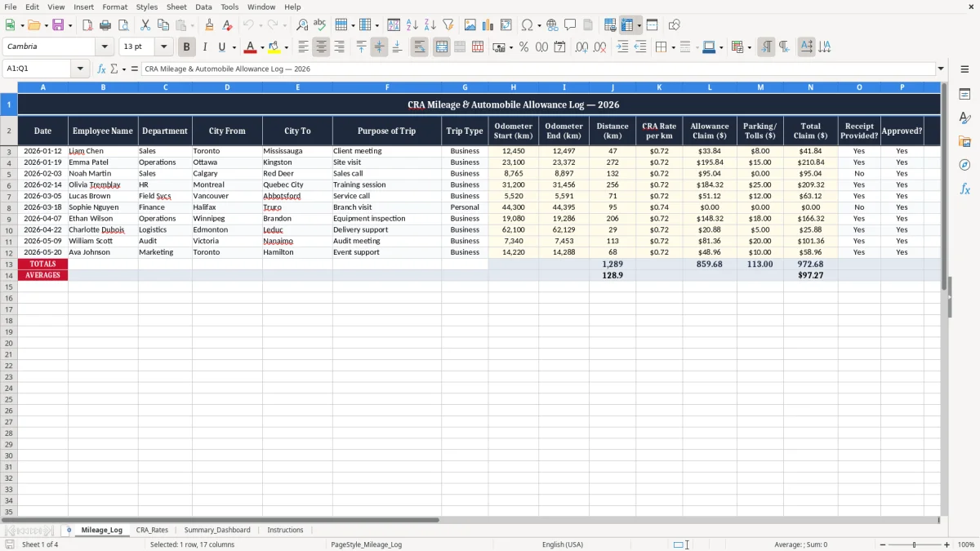Image resolution: width=980 pixels, height=551 pixels.
Task: Open the Freeze Rows and Columns dropdown arrow
Action: tap(639, 25)
